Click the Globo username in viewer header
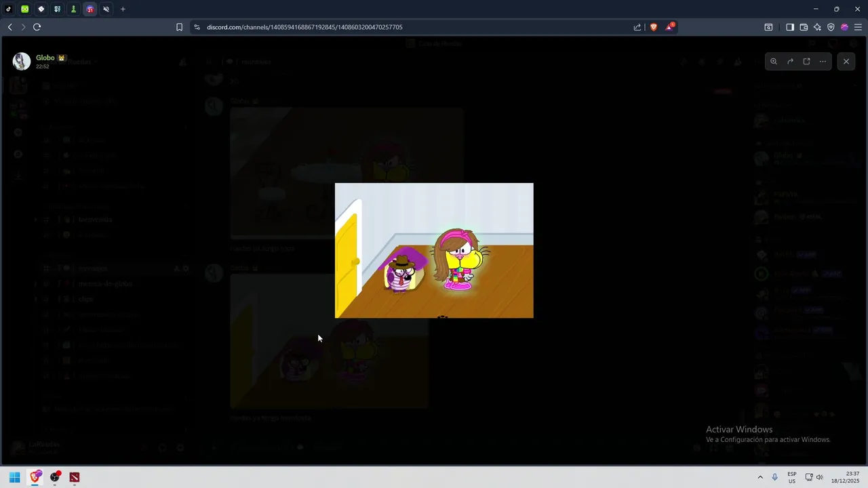Screen dimensions: 868x488 click(x=45, y=58)
